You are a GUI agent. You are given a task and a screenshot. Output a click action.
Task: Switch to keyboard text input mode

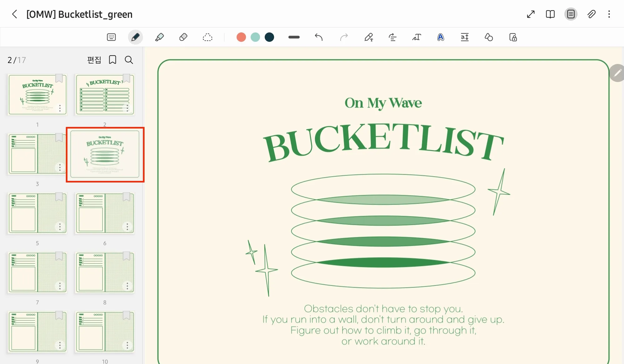[111, 37]
